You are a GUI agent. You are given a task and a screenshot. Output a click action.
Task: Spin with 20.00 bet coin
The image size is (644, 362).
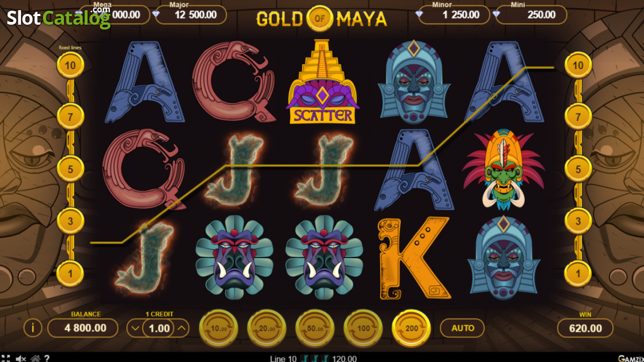click(267, 328)
